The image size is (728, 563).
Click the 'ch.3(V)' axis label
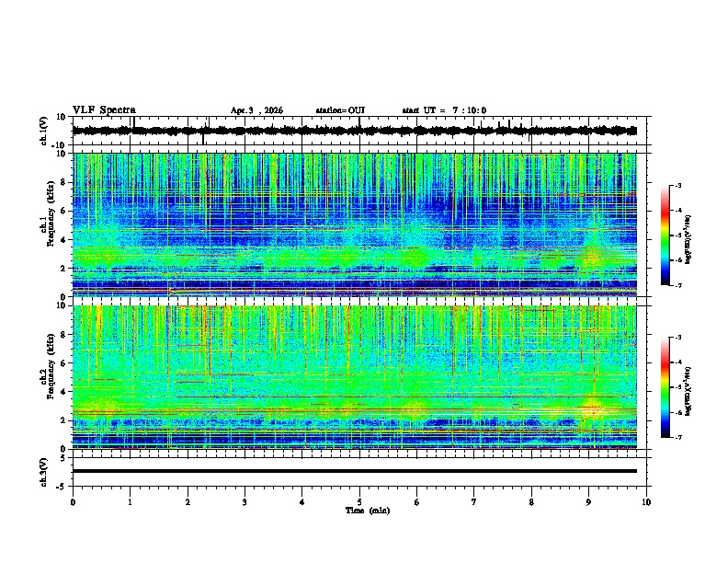click(x=44, y=472)
